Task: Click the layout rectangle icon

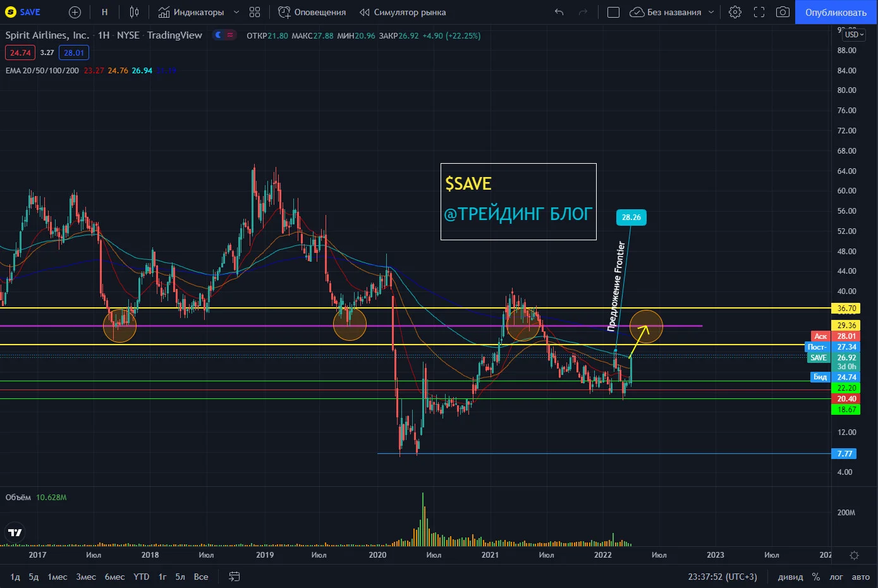Action: 613,12
